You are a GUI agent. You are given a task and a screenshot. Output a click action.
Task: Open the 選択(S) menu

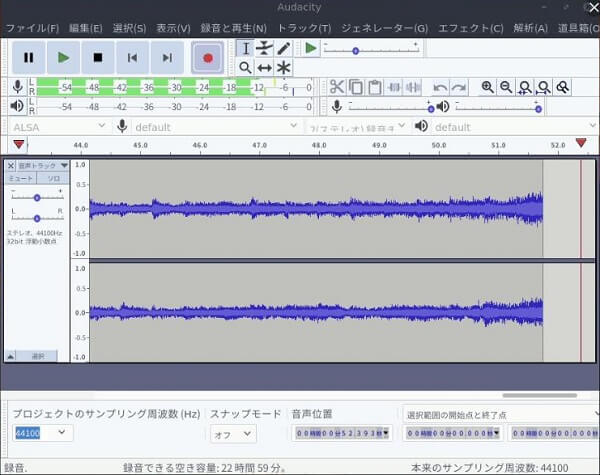(x=129, y=28)
